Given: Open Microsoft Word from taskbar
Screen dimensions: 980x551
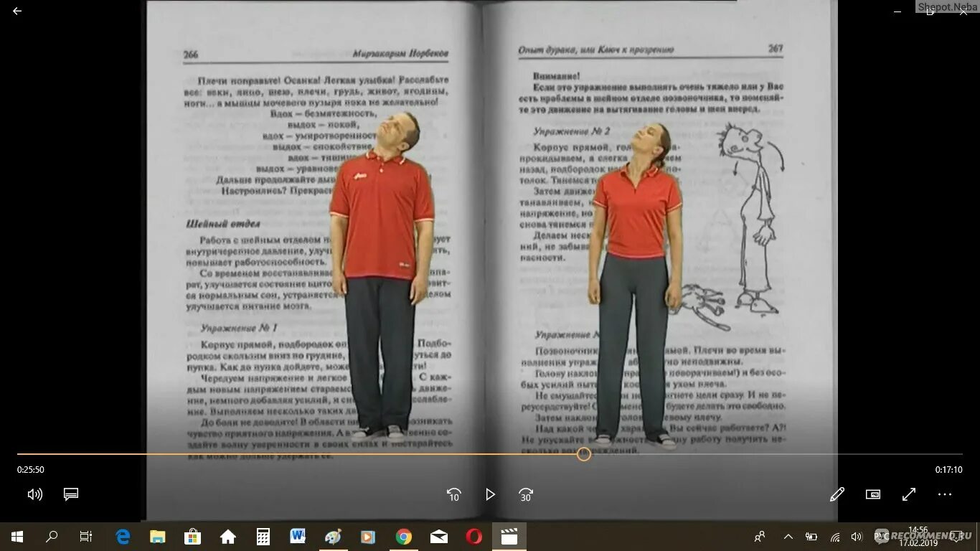Looking at the screenshot, I should point(298,537).
